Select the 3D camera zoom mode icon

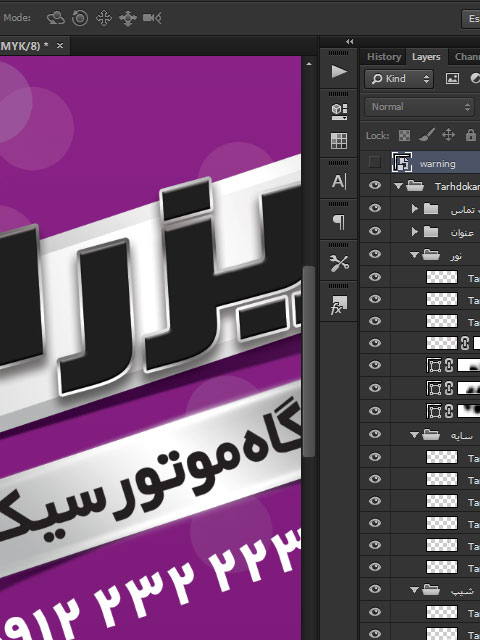point(152,18)
